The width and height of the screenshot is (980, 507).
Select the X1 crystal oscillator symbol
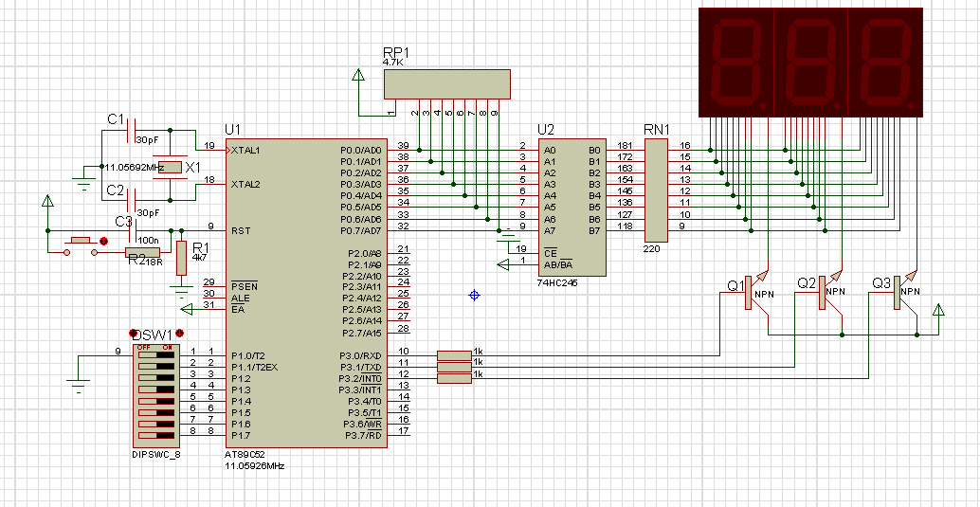pyautogui.click(x=170, y=167)
